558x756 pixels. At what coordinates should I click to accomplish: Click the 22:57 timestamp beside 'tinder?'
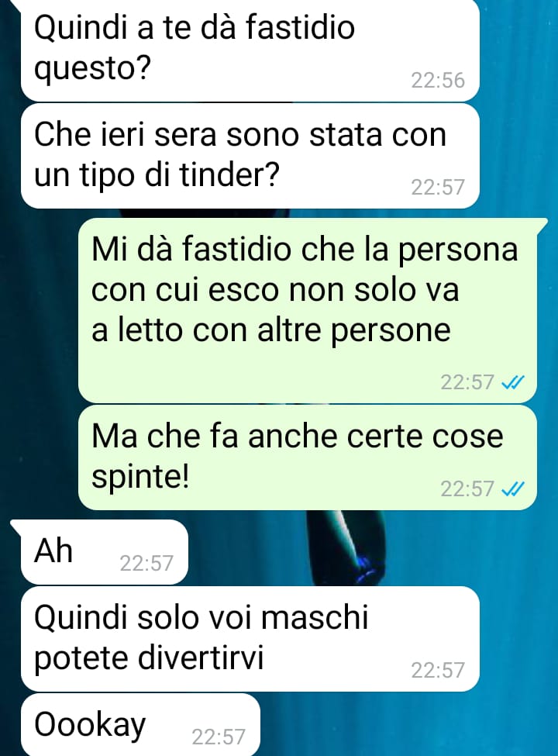coord(438,188)
